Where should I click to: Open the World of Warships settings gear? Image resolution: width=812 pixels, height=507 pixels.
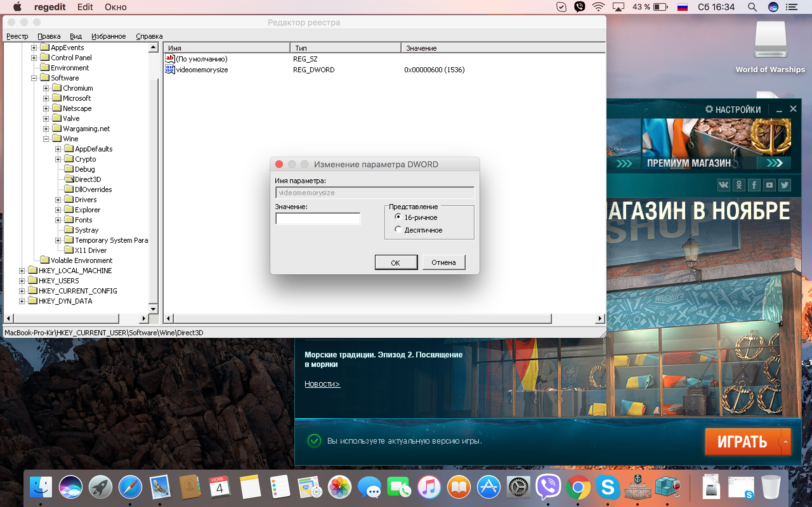(x=709, y=109)
